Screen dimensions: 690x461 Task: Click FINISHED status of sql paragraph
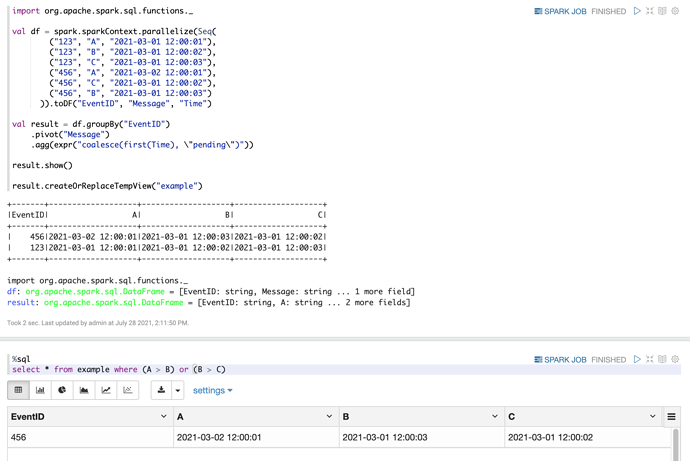coord(609,360)
